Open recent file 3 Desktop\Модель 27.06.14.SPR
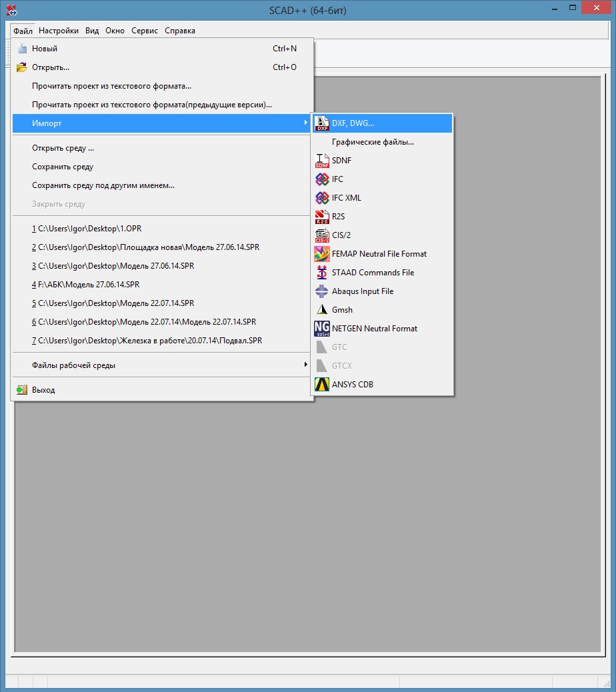Screen dimensions: 616x692 pos(163,266)
